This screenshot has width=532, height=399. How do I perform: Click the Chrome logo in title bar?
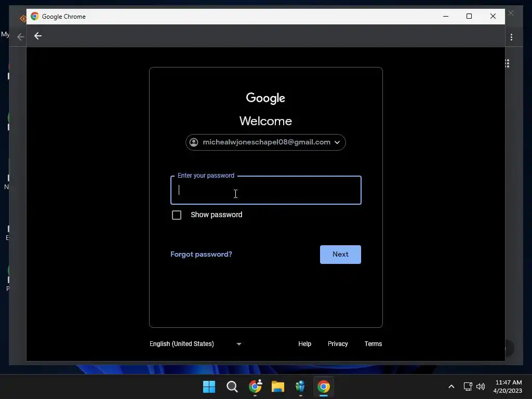(35, 16)
